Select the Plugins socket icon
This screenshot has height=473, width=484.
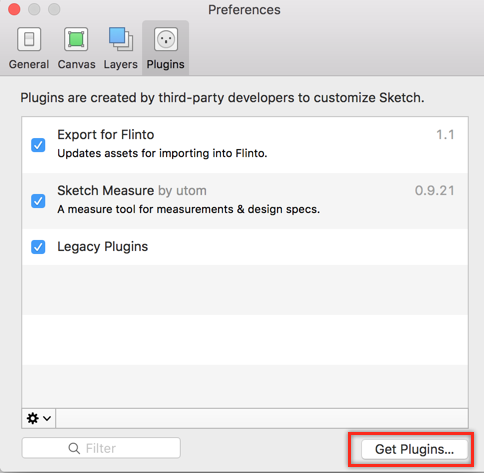(x=166, y=39)
